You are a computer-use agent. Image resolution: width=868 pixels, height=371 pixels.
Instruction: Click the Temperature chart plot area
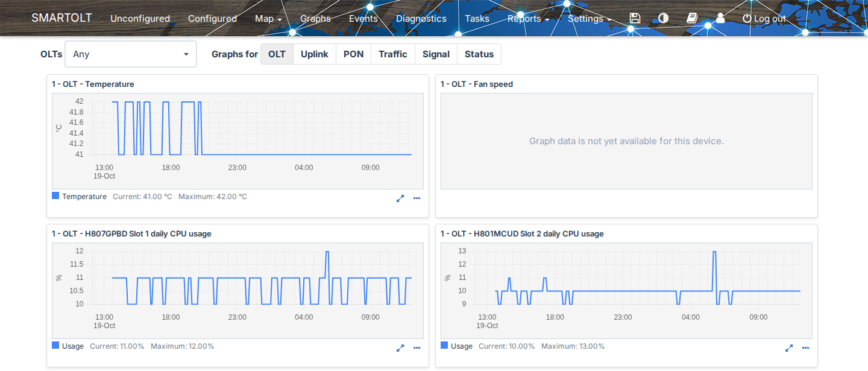(237, 141)
